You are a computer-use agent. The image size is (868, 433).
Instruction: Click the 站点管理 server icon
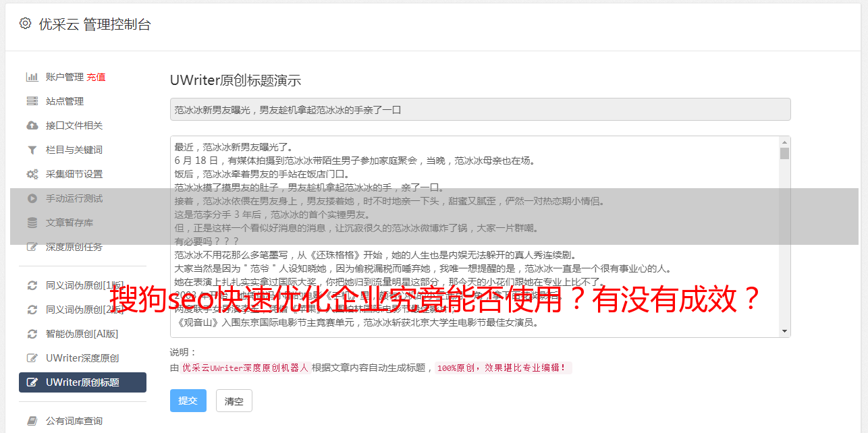[x=32, y=101]
